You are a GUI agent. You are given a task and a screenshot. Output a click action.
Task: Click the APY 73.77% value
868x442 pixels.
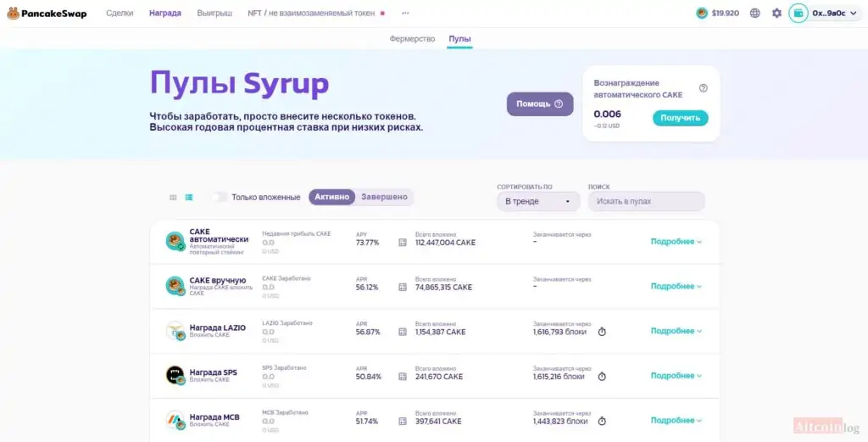pos(368,243)
